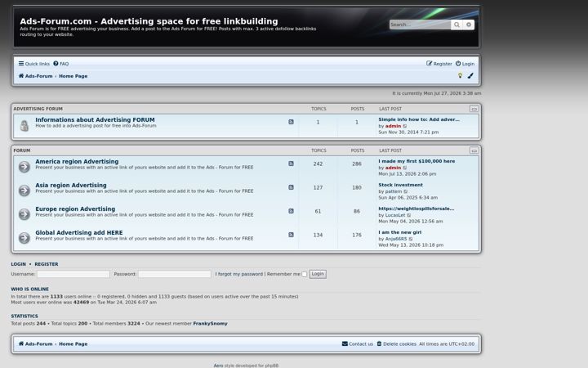Open weightlosspillsforsale last post link
The image size is (588, 368).
(416, 209)
